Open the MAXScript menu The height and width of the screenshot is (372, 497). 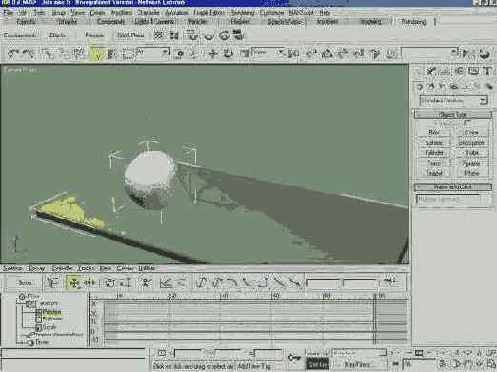tap(301, 13)
